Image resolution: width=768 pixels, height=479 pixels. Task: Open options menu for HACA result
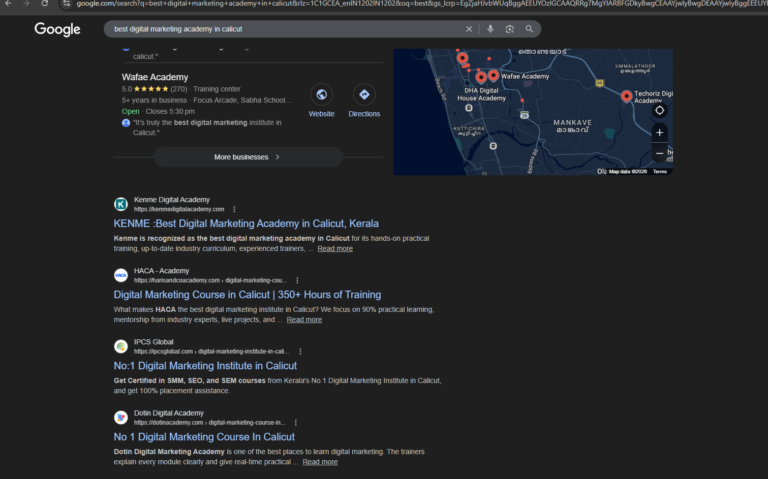297,280
